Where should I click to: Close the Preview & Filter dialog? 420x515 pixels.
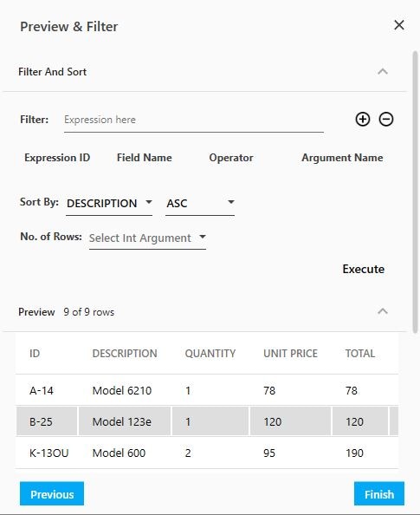point(399,25)
